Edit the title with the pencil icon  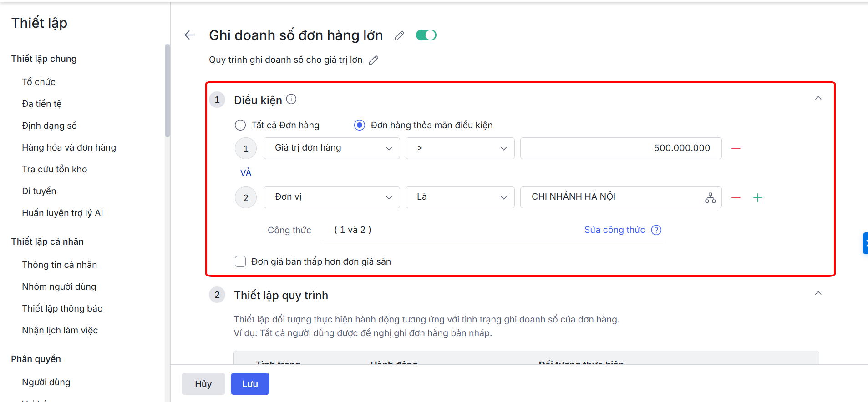click(399, 35)
